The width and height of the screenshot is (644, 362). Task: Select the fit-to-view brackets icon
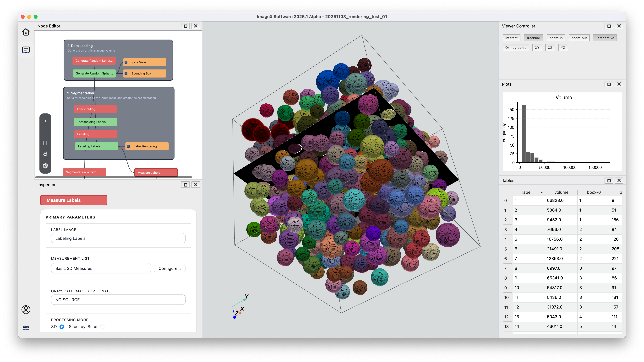(45, 143)
